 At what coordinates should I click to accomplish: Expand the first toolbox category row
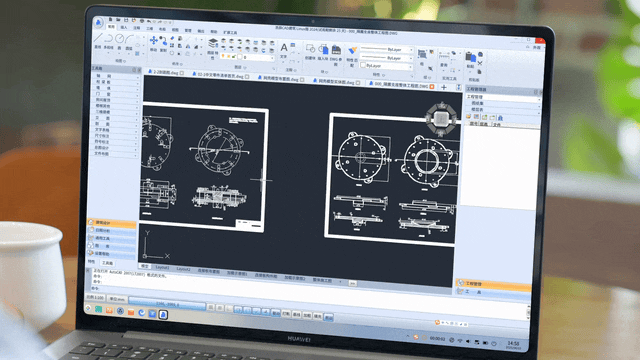pyautogui.click(x=116, y=76)
